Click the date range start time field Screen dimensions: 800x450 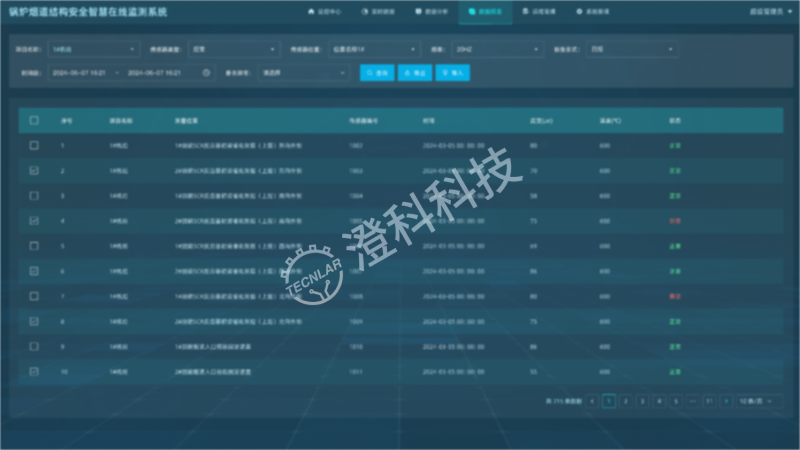click(x=78, y=73)
